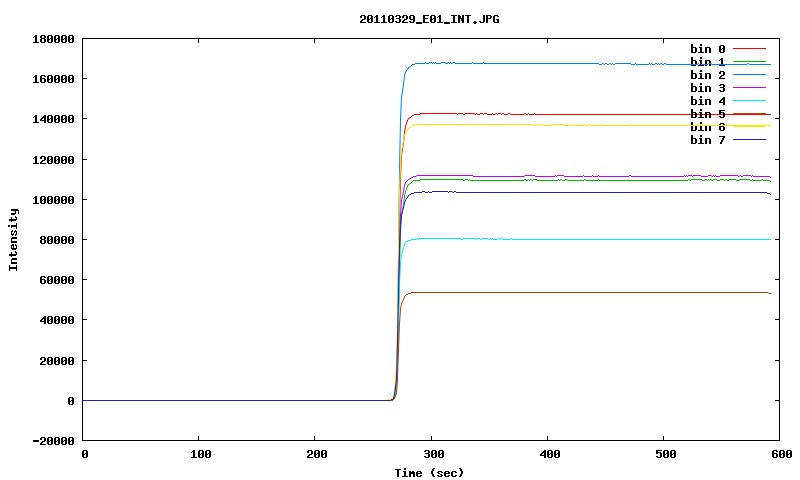Click the 300 x-axis tick label

click(434, 454)
